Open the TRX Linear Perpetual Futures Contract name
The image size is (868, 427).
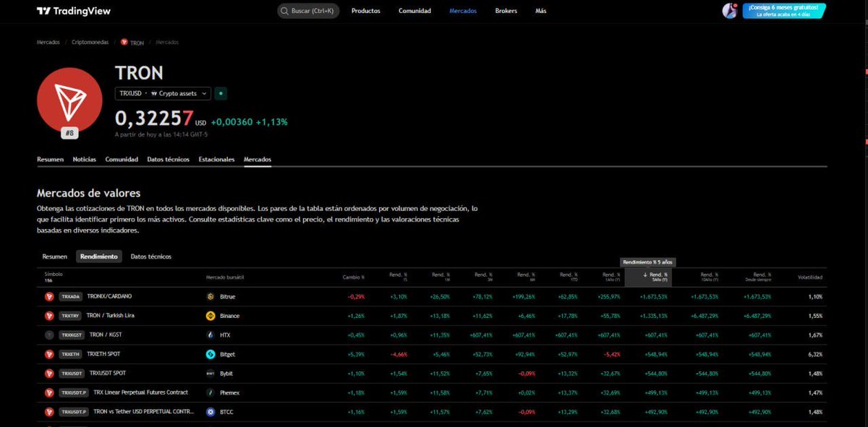pos(141,392)
